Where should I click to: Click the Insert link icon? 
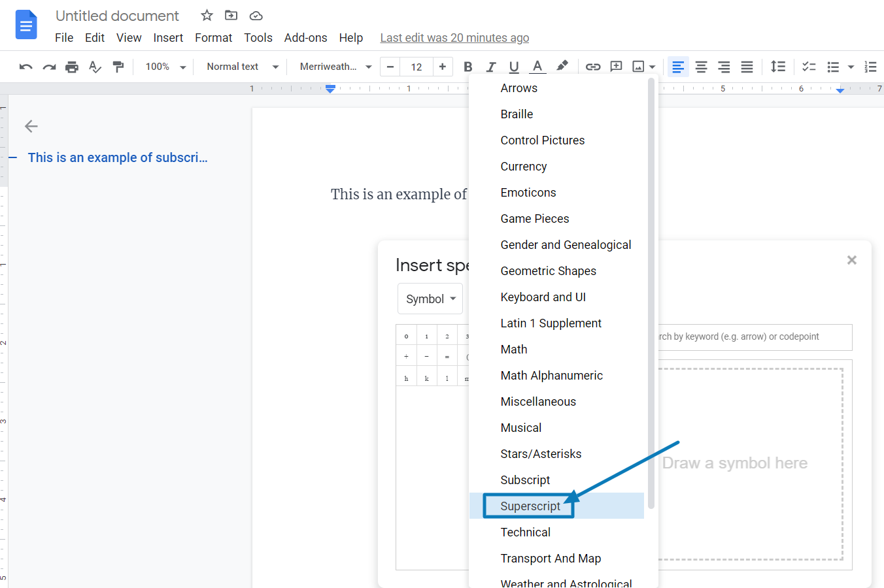pos(593,67)
